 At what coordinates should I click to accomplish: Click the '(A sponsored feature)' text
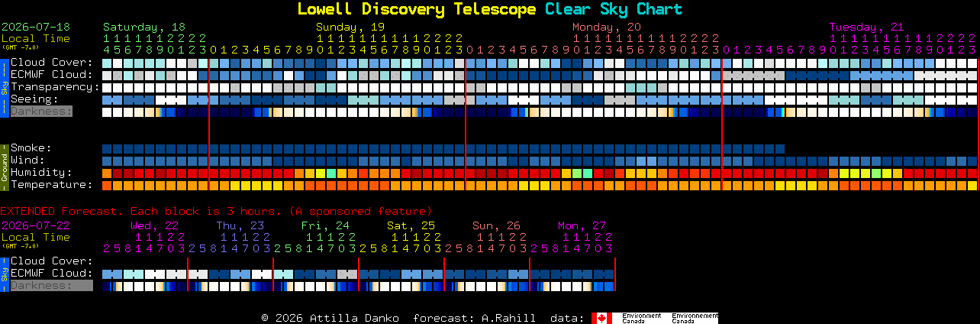360,211
